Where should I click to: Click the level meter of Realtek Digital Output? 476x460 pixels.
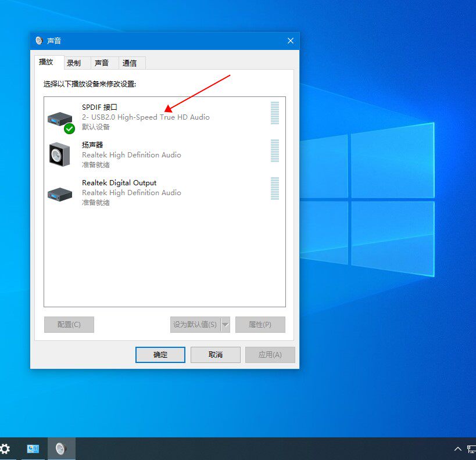click(275, 188)
